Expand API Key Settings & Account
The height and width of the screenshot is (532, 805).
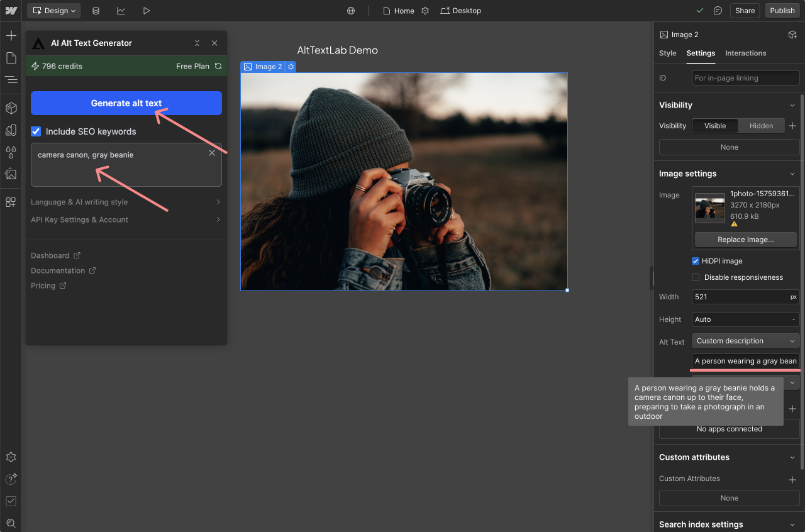click(126, 219)
